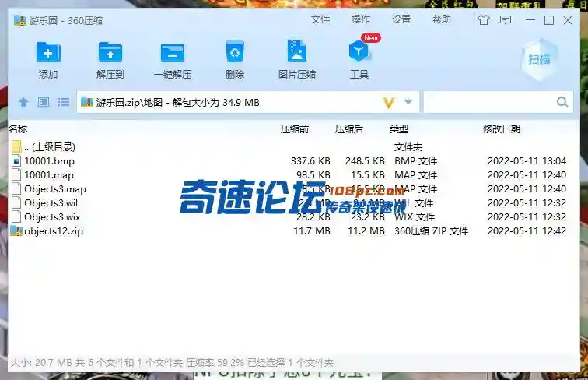Click the skin (shirt) icon in the title bar

point(484,20)
